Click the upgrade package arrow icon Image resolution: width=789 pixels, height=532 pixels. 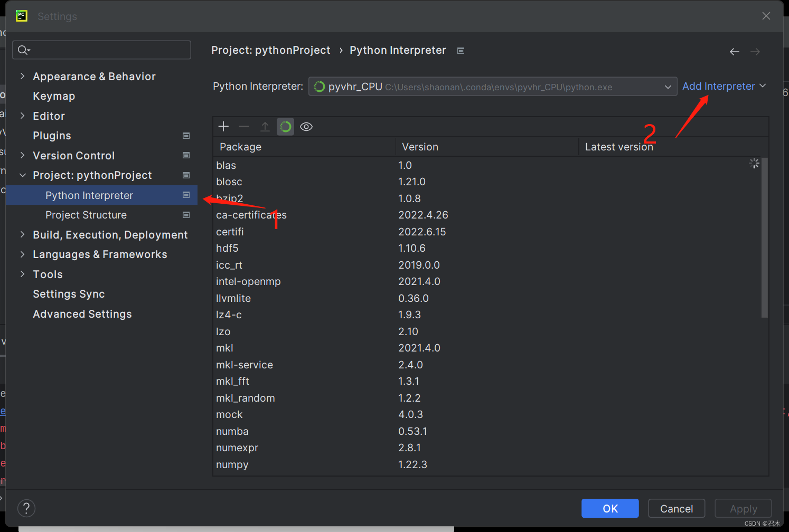pyautogui.click(x=265, y=127)
